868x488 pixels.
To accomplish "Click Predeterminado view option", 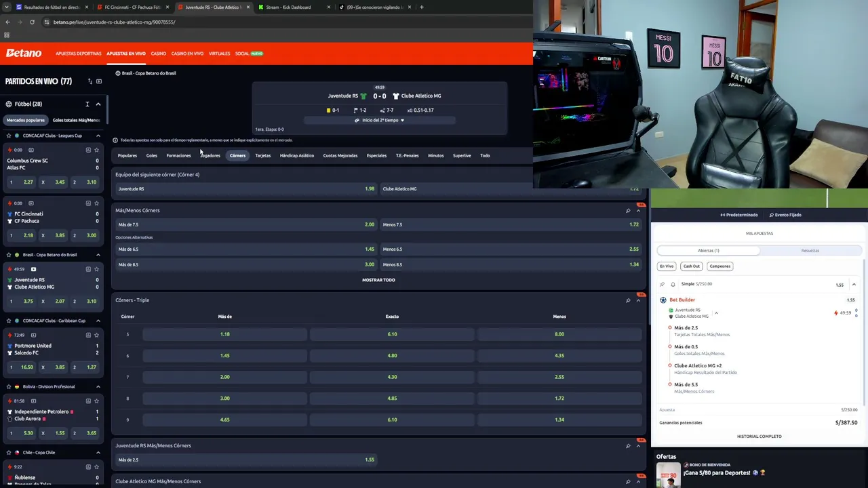I will (x=739, y=215).
